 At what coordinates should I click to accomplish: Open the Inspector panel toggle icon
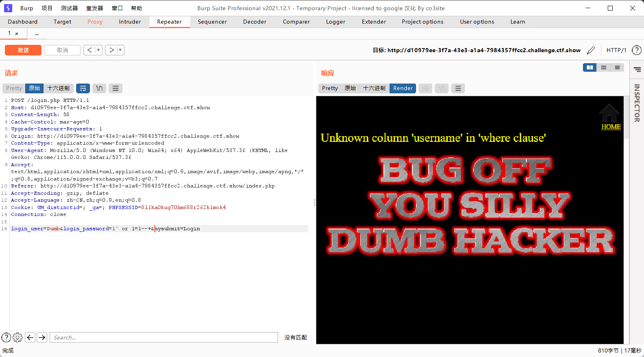click(637, 69)
